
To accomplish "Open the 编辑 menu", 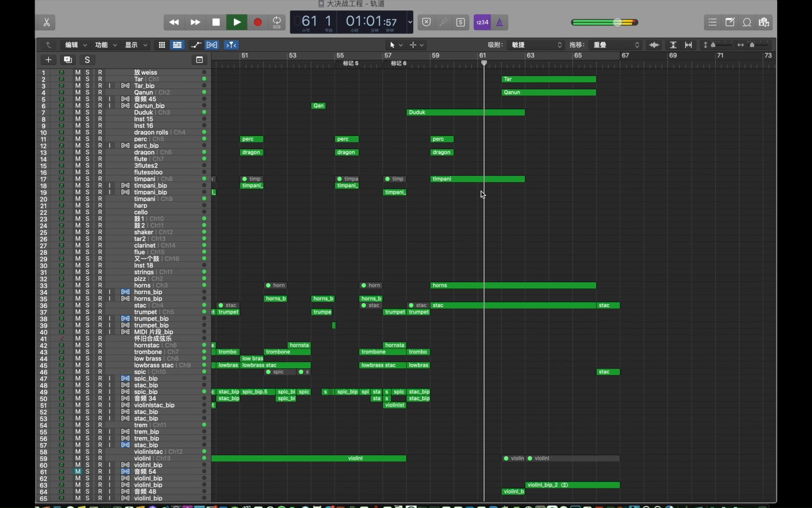I will [x=76, y=45].
